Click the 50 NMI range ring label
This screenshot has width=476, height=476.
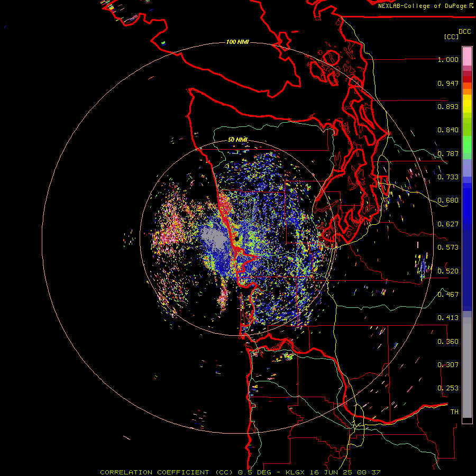pyautogui.click(x=237, y=140)
